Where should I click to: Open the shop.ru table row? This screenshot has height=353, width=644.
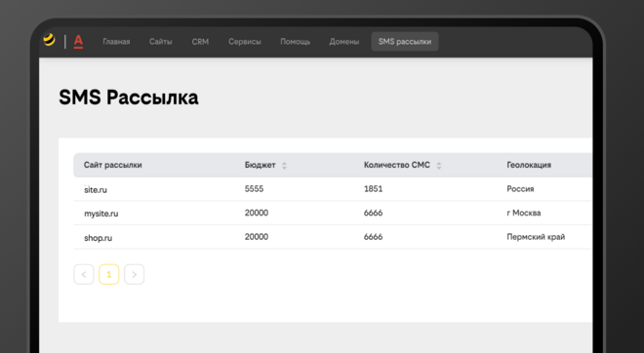pos(333,237)
